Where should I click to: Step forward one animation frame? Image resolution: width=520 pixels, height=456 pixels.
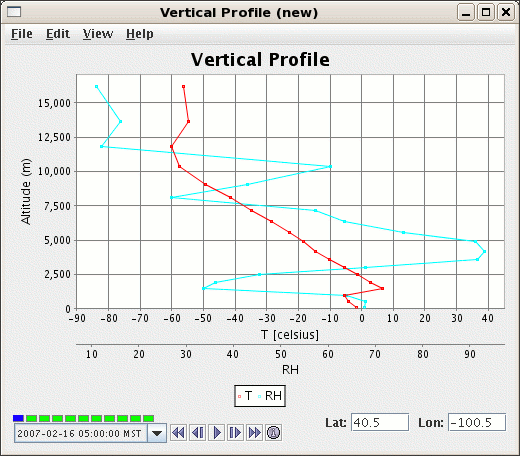tap(236, 433)
